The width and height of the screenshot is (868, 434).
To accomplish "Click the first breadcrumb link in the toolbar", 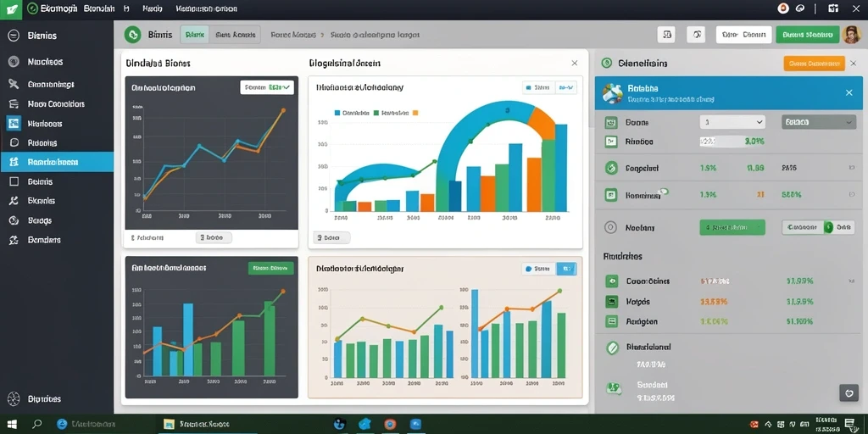I will (292, 35).
